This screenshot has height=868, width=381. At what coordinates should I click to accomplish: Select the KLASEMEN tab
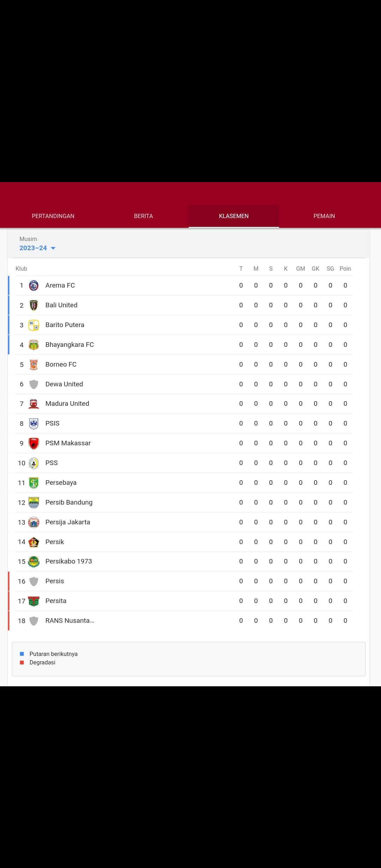point(234,216)
